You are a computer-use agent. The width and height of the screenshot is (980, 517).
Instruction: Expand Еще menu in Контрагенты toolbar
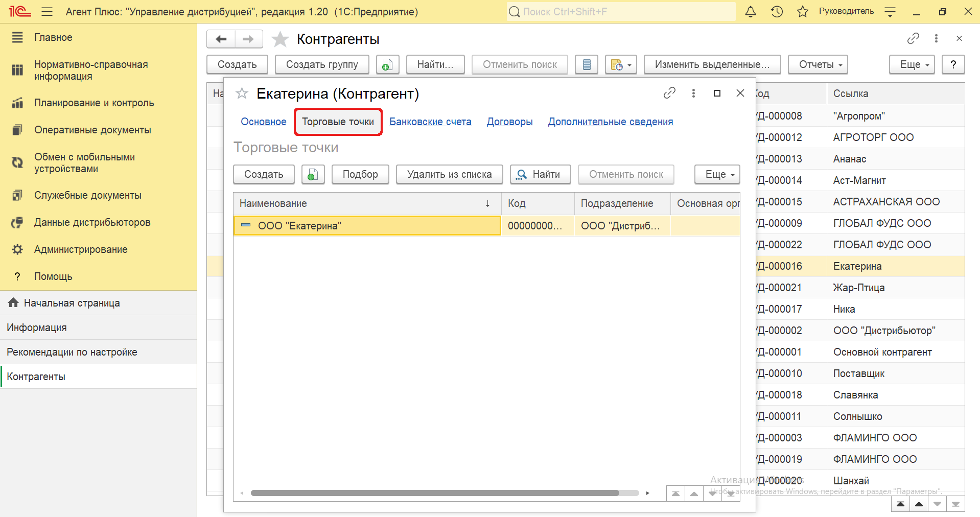(912, 64)
